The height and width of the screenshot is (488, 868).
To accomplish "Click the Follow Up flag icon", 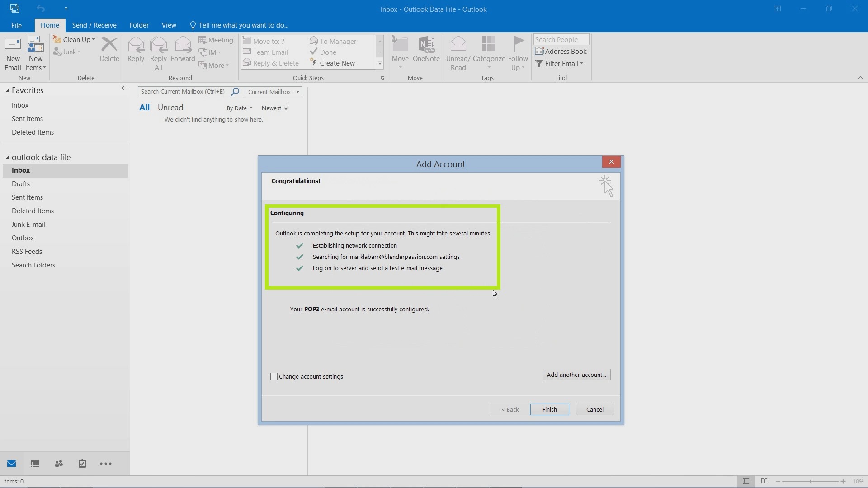I will (518, 45).
